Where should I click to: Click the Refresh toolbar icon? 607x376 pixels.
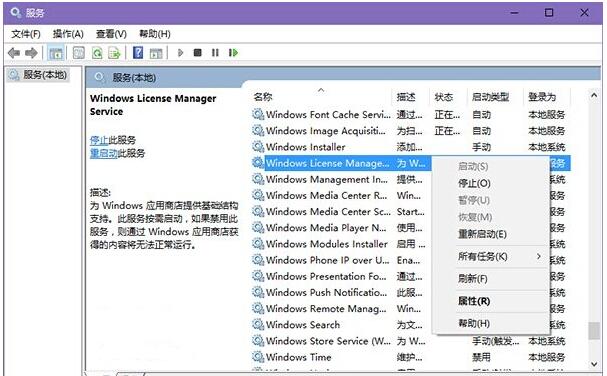(x=97, y=53)
